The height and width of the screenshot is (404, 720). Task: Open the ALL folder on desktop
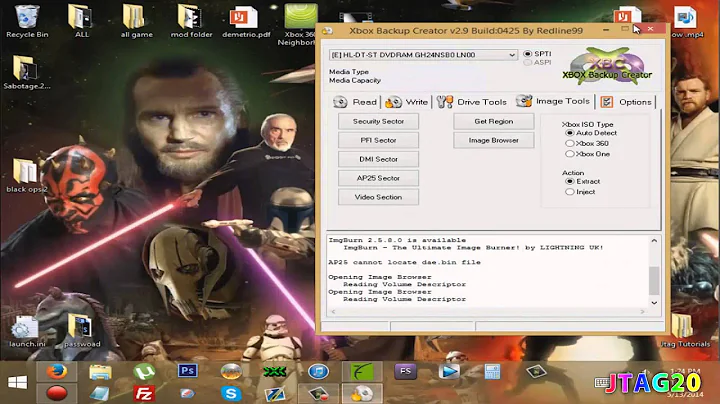coord(82,21)
